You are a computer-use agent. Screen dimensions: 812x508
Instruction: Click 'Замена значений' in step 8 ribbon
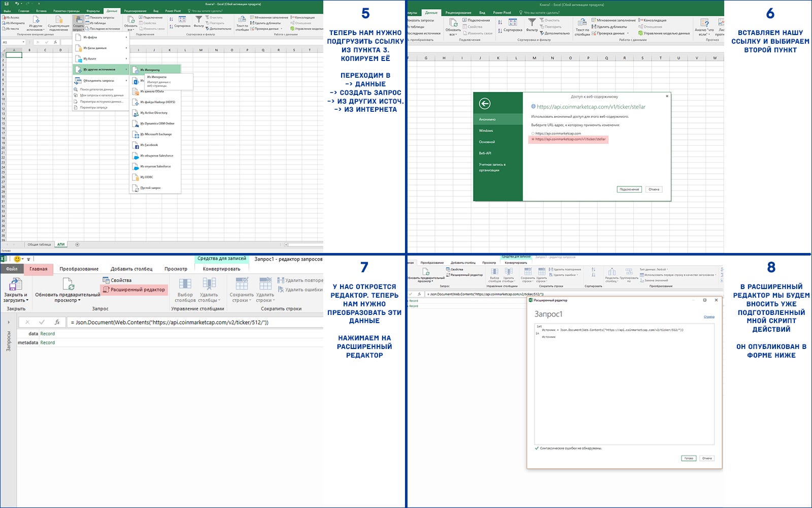click(x=654, y=280)
